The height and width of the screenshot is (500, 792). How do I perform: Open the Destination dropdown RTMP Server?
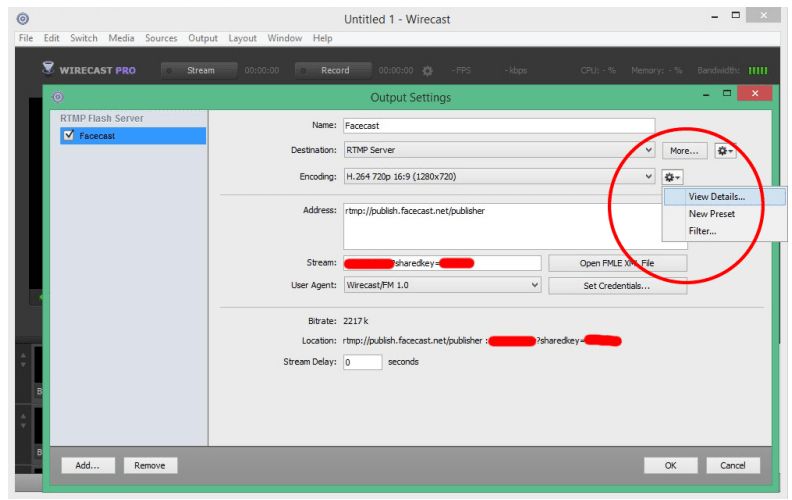[x=499, y=150]
